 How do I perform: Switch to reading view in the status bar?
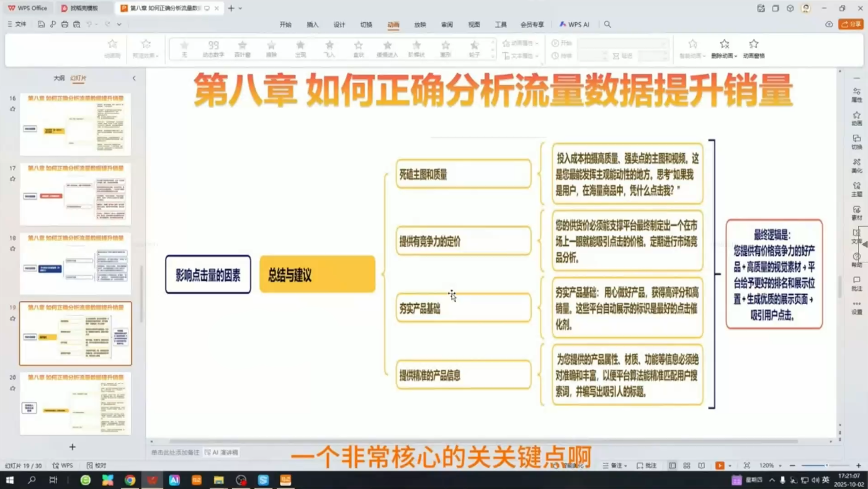click(x=702, y=465)
